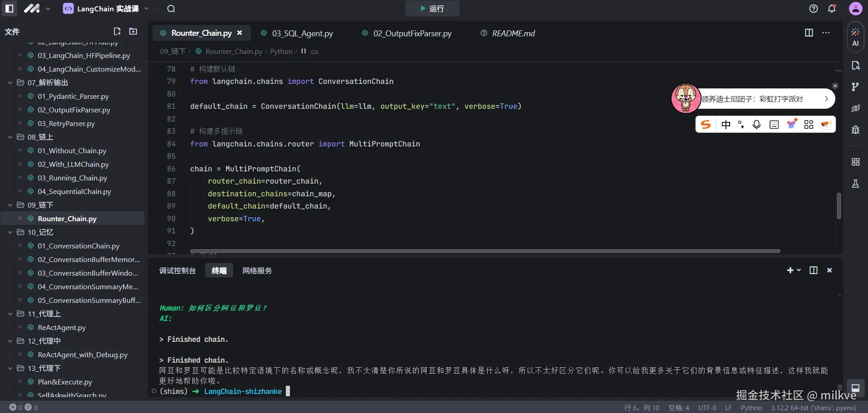The image size is (868, 413).
Task: Open the debug bug icon in right sidebar
Action: coord(855,130)
